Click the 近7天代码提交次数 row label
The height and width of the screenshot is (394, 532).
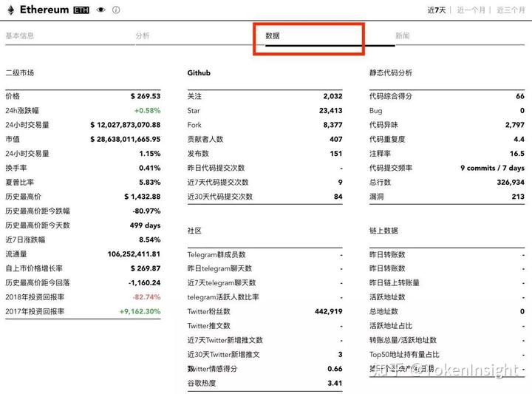218,183
